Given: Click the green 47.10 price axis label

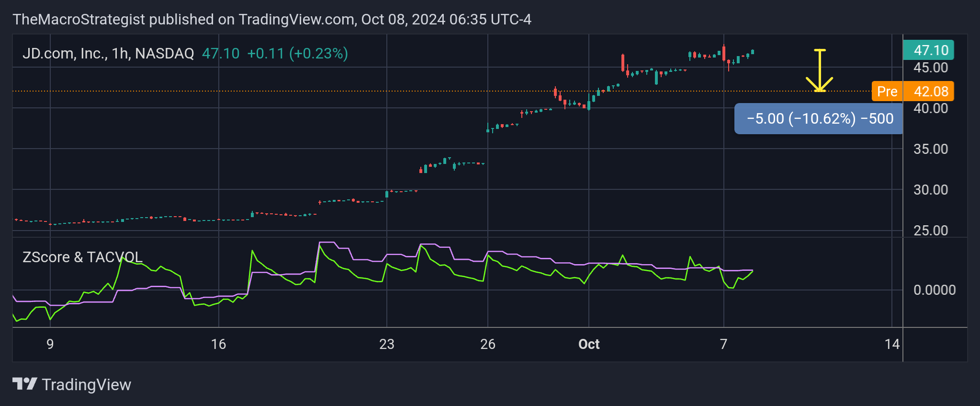Looking at the screenshot, I should pyautogui.click(x=928, y=50).
